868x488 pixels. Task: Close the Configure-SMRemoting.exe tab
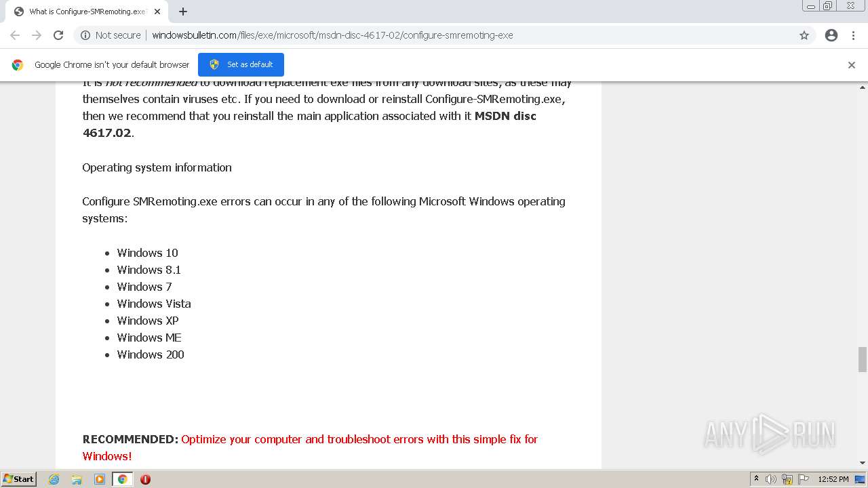[x=157, y=12]
